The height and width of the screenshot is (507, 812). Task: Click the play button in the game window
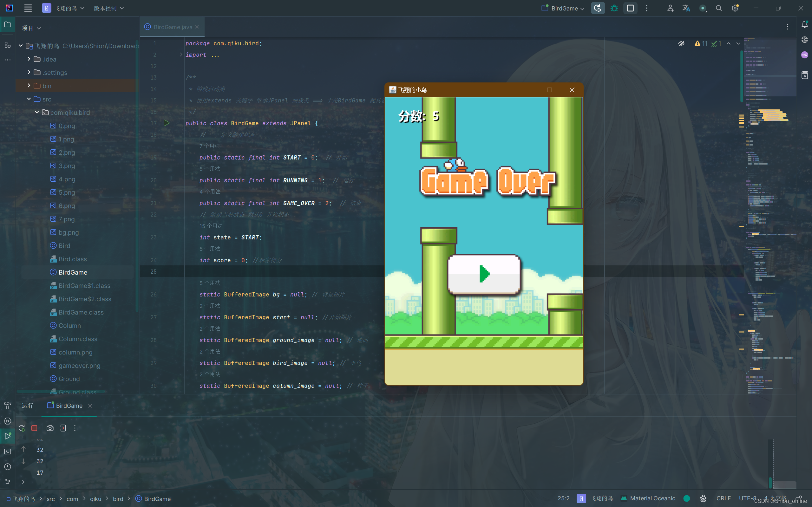[x=484, y=274]
